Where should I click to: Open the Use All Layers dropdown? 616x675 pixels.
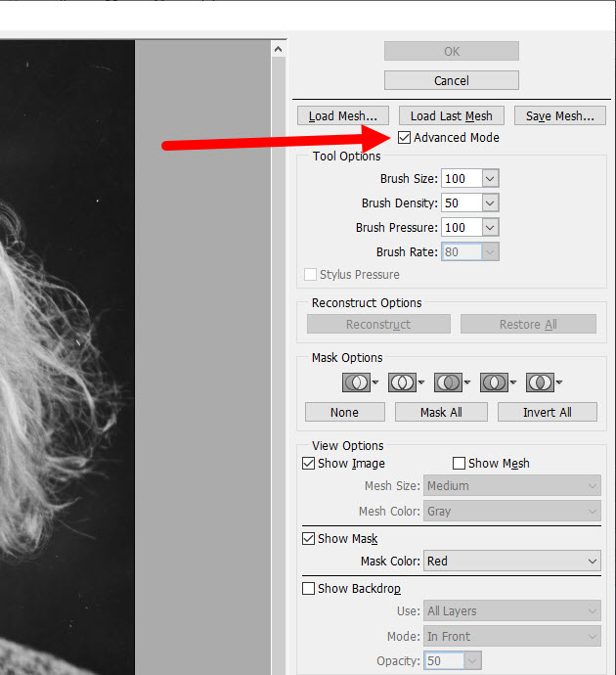point(512,610)
